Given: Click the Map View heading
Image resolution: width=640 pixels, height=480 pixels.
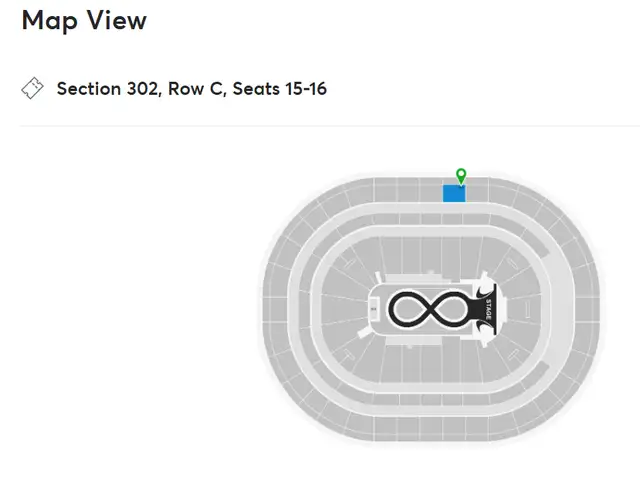Looking at the screenshot, I should 84,20.
